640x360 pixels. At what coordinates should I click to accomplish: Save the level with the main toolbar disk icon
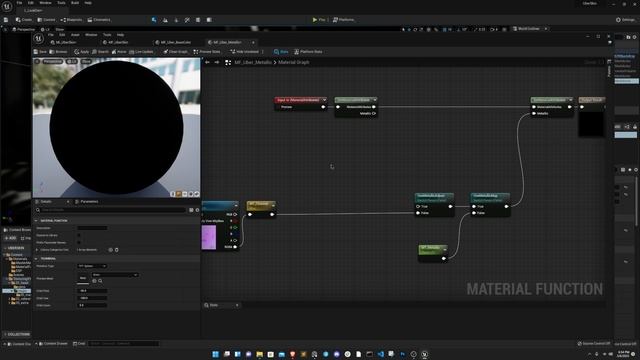pos(6,20)
